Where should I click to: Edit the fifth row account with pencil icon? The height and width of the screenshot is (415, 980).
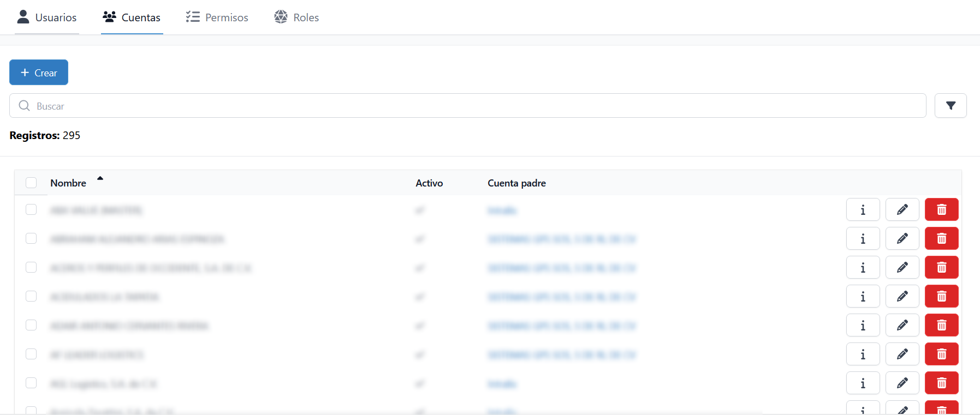(902, 325)
